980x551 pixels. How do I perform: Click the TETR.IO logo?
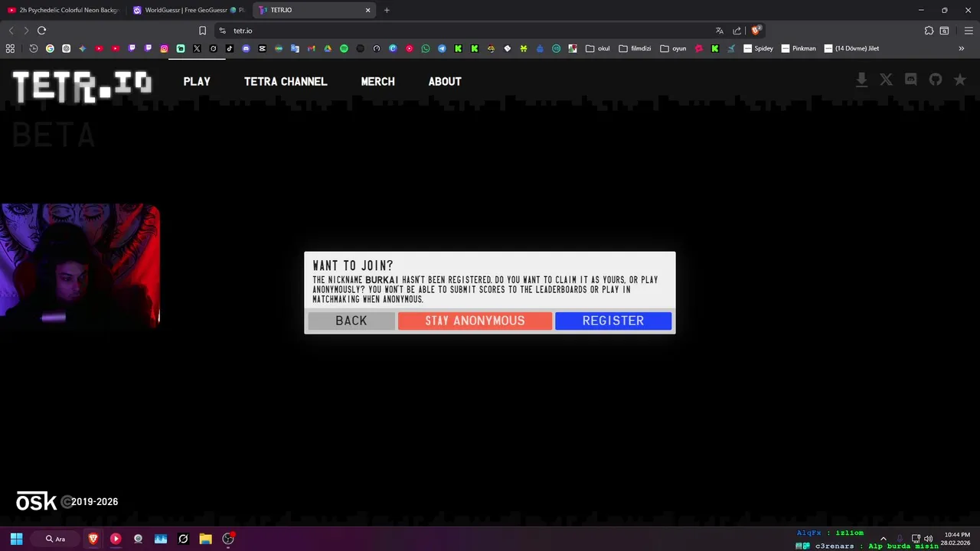point(82,86)
